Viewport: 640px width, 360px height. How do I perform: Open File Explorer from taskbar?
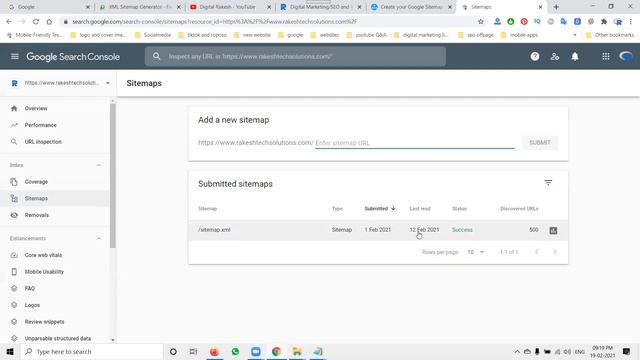(x=297, y=351)
